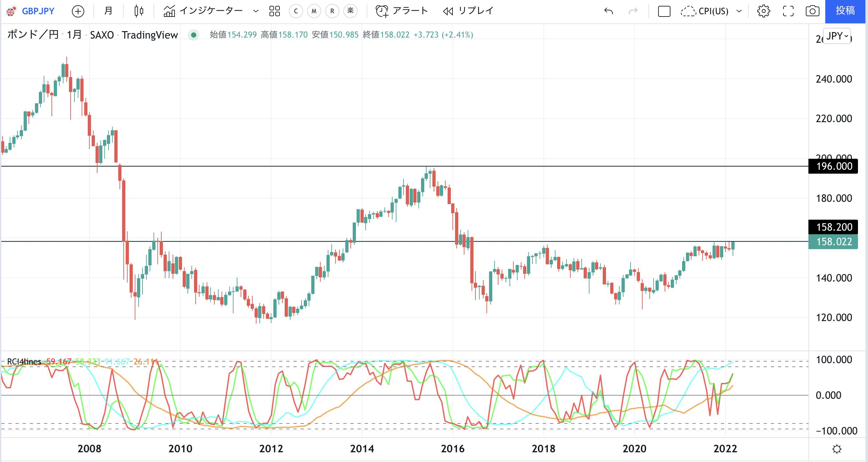
Task: Open time axis settings gear at bottom right
Action: click(x=837, y=449)
